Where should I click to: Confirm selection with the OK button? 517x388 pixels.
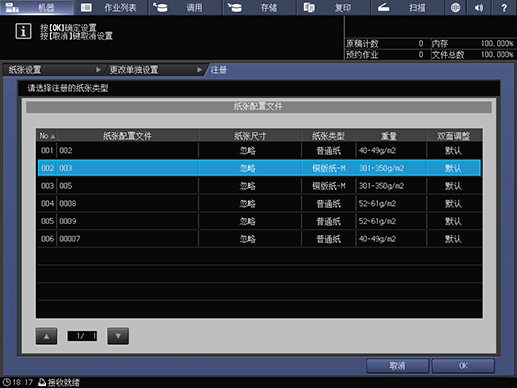463,366
